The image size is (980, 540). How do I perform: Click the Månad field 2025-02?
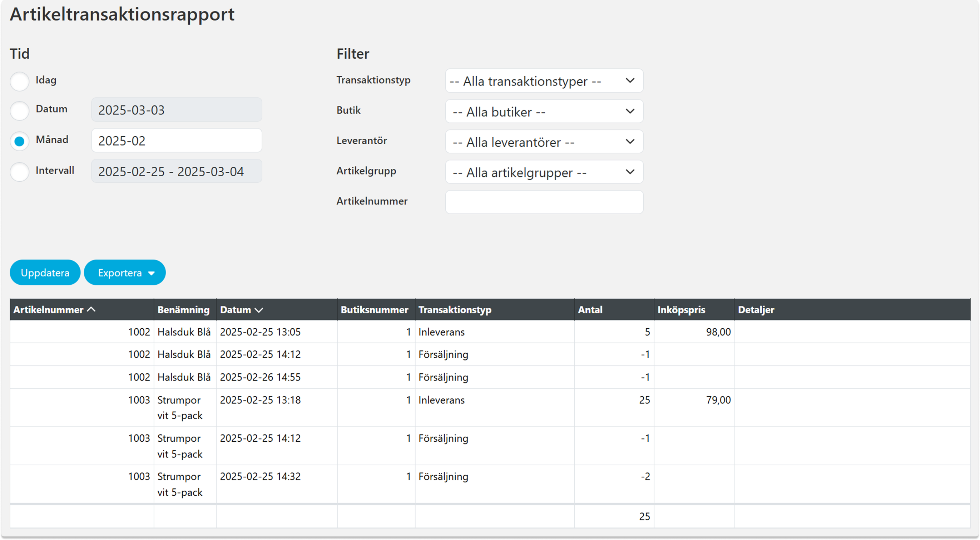click(177, 141)
